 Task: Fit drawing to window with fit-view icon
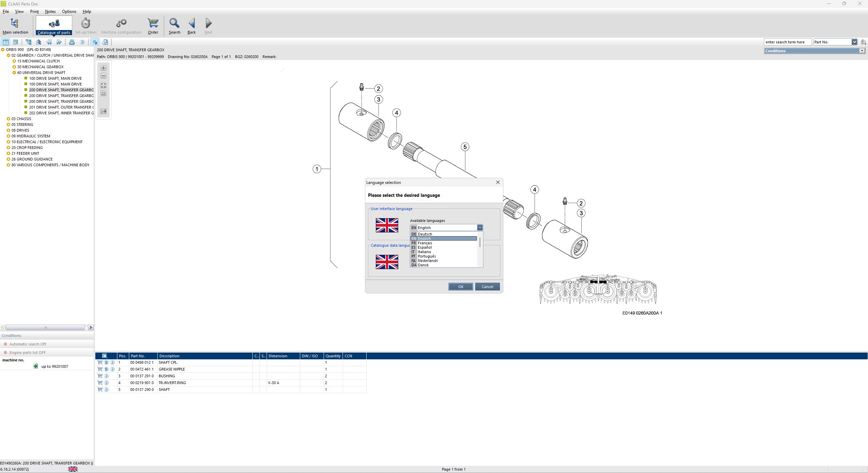click(x=103, y=85)
